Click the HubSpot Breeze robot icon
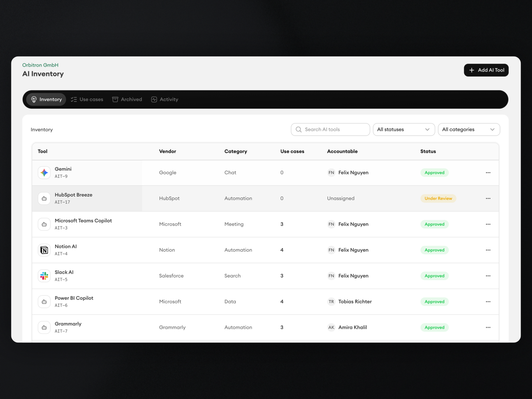Screen dimensions: 532x399 click(44, 199)
